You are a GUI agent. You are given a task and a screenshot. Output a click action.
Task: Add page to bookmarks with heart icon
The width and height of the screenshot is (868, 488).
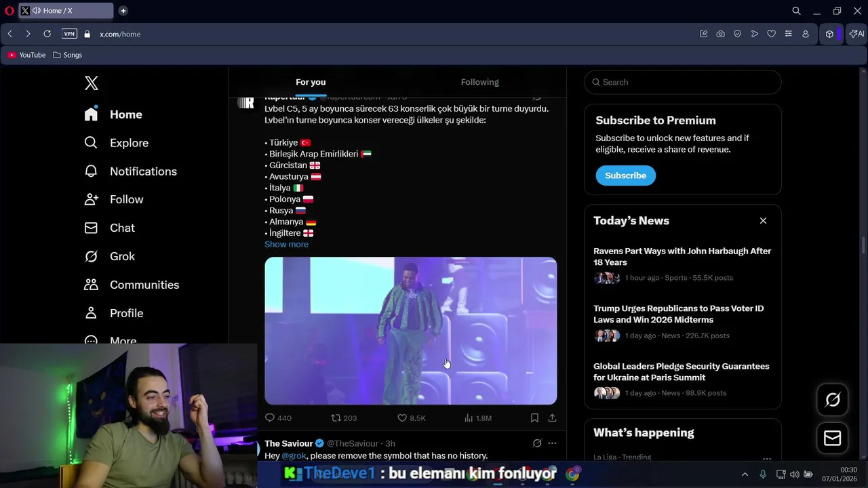(771, 34)
